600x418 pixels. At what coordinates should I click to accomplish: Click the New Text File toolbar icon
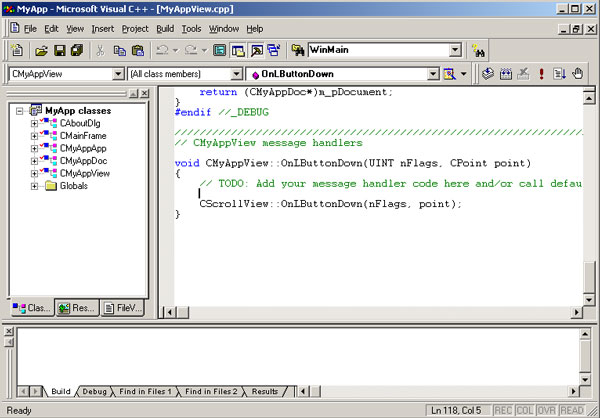click(x=17, y=50)
